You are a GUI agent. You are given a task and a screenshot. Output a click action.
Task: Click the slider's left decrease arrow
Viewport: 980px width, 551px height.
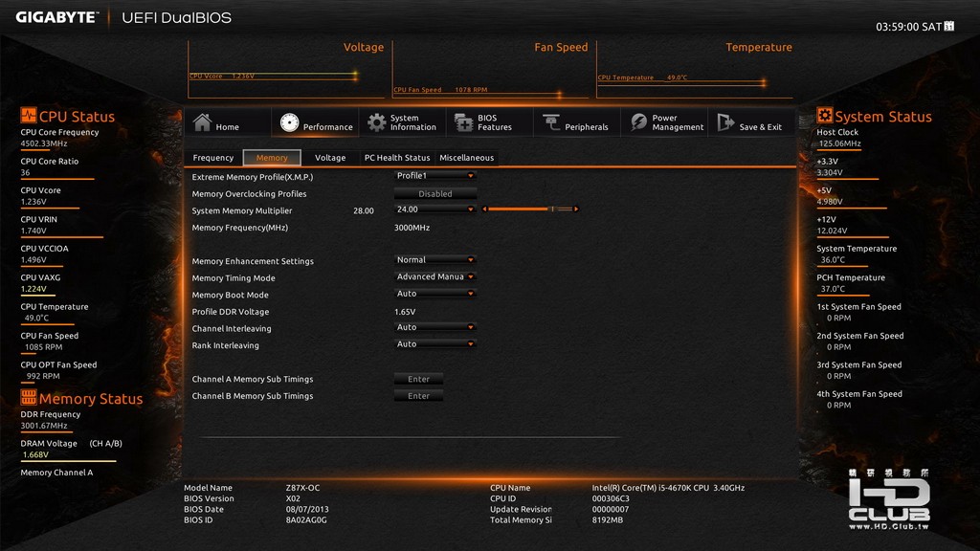[x=484, y=209]
